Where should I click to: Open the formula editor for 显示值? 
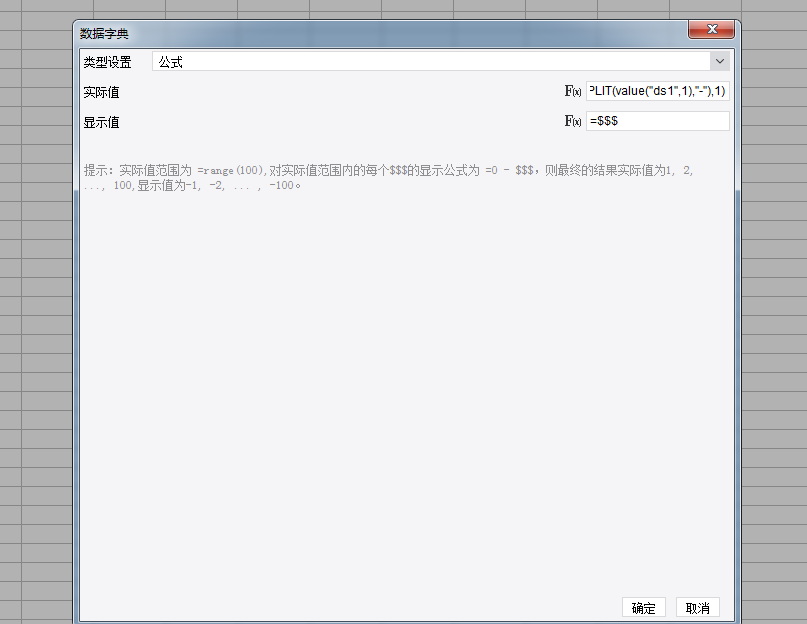coord(573,121)
